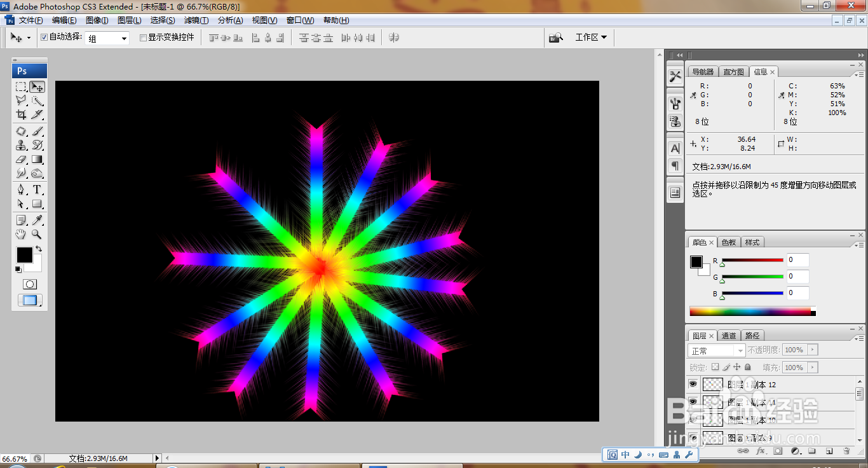Select the Slice tool
868x468 pixels.
coord(37,114)
